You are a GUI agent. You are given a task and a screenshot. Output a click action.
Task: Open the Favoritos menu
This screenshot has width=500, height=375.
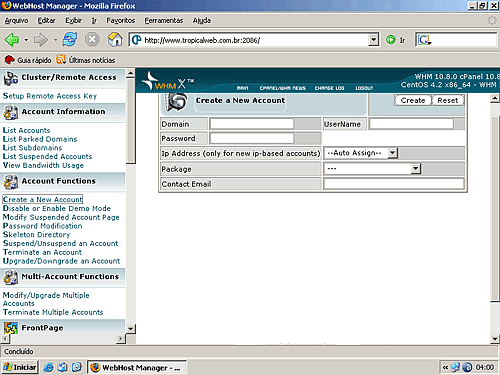coord(121,21)
